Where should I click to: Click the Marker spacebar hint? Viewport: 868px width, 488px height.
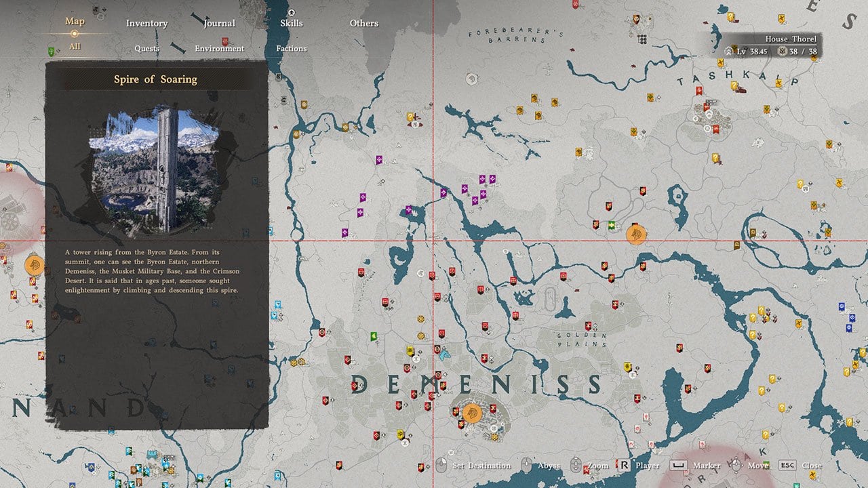point(695,466)
